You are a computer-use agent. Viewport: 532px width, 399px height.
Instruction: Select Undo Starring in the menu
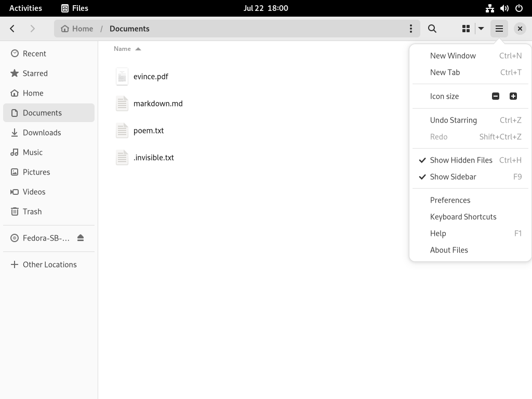tap(470, 120)
